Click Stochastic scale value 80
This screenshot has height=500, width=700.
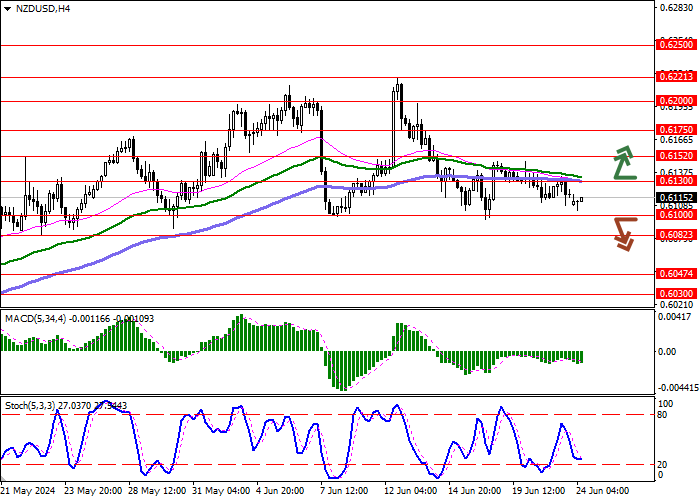point(662,415)
